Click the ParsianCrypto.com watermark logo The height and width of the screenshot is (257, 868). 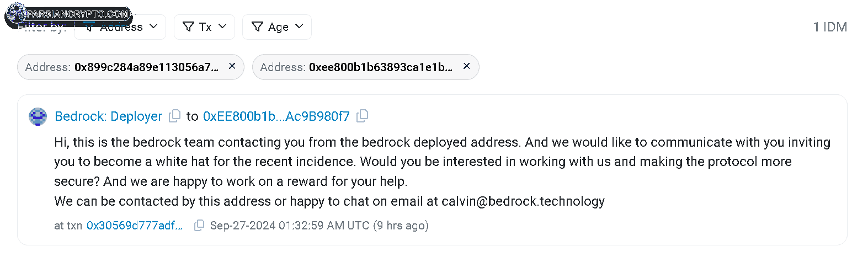(68, 14)
